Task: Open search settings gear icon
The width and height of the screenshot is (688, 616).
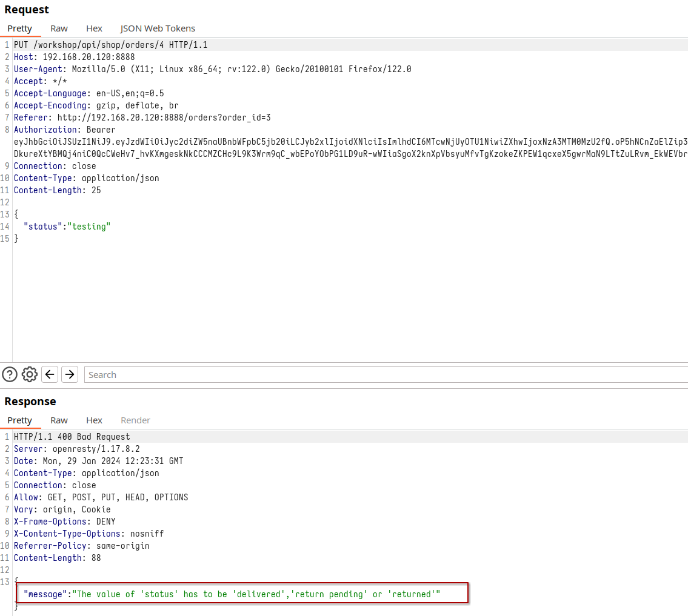Action: pyautogui.click(x=30, y=374)
